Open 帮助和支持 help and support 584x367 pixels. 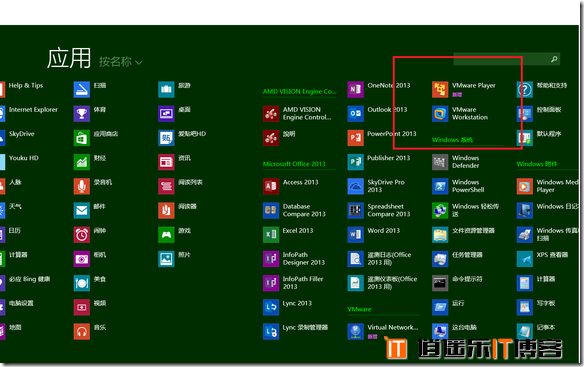point(542,89)
